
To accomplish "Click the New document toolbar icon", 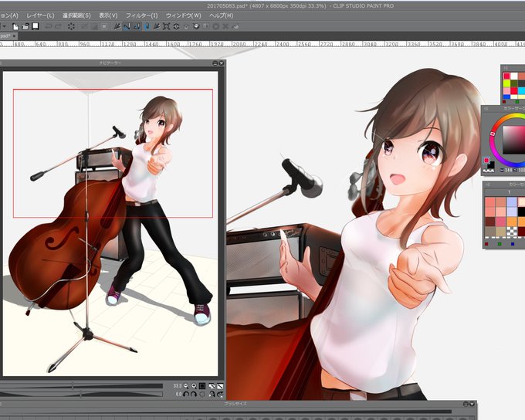I will [x=15, y=26].
